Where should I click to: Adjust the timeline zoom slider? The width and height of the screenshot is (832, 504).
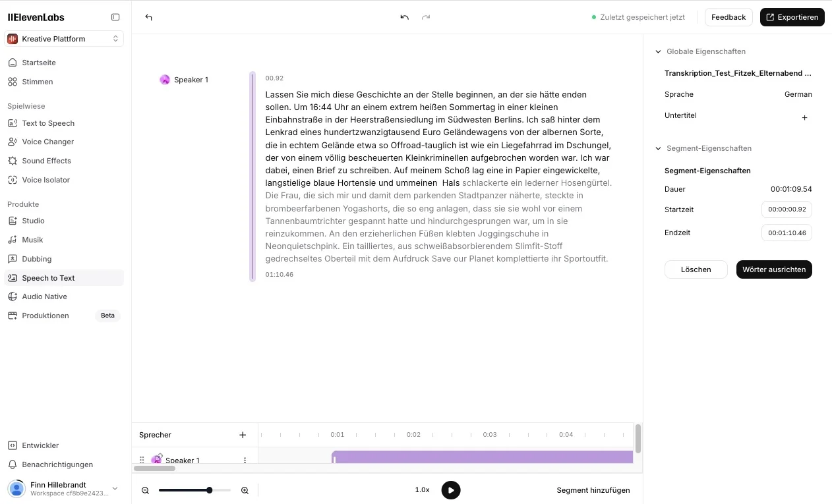[209, 490]
